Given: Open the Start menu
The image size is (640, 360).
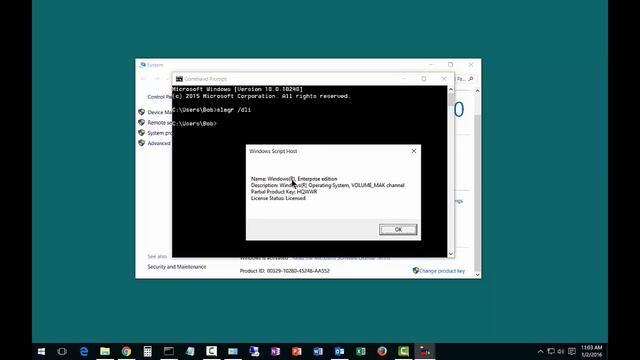Looking at the screenshot, I should click(x=41, y=351).
